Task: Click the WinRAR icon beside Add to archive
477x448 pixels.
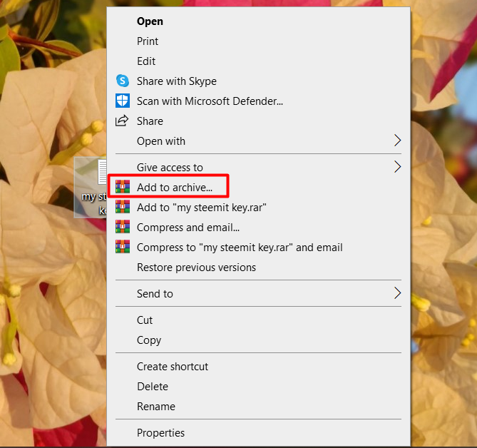Action: 123,187
